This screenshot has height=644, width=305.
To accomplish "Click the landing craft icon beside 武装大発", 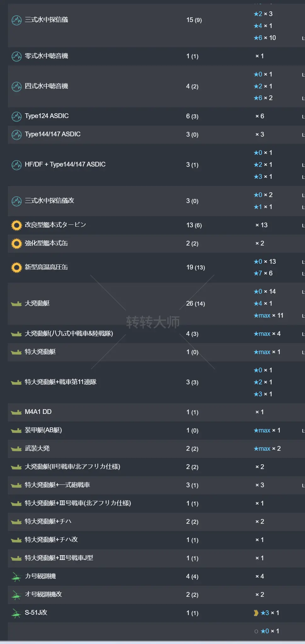I will 16,449.
